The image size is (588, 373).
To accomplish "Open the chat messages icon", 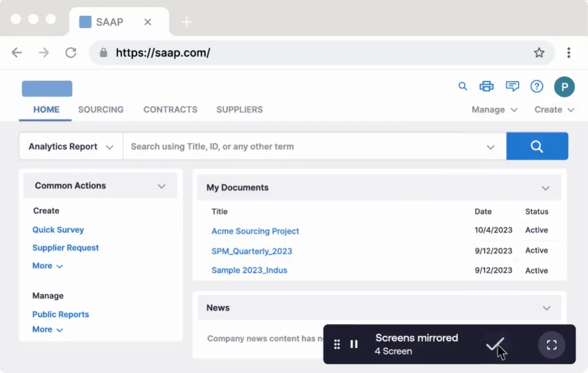I will 513,86.
